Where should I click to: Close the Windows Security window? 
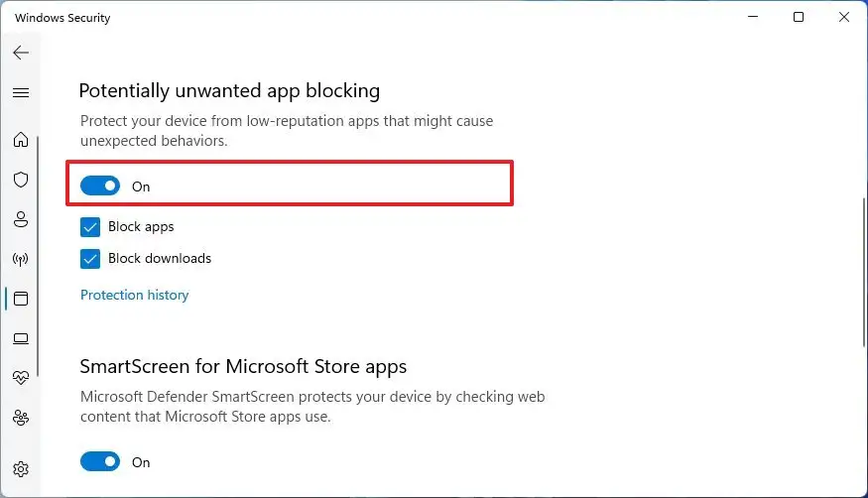click(845, 17)
